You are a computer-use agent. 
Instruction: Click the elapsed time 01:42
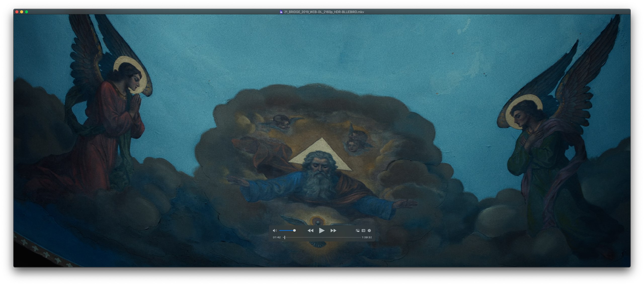pos(277,237)
